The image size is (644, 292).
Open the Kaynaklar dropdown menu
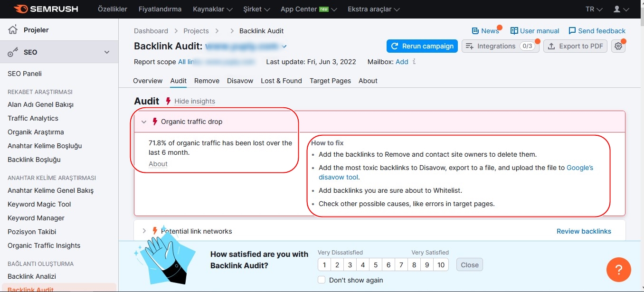point(213,9)
